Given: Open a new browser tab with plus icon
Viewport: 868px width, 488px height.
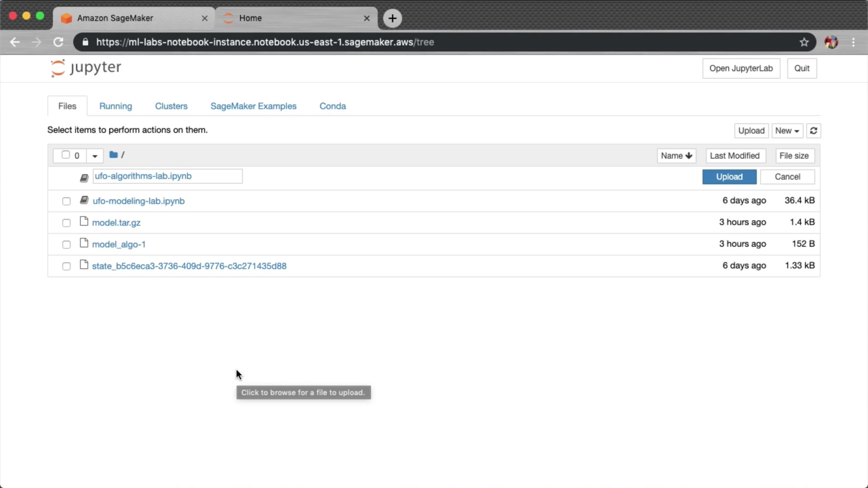Looking at the screenshot, I should pyautogui.click(x=392, y=18).
